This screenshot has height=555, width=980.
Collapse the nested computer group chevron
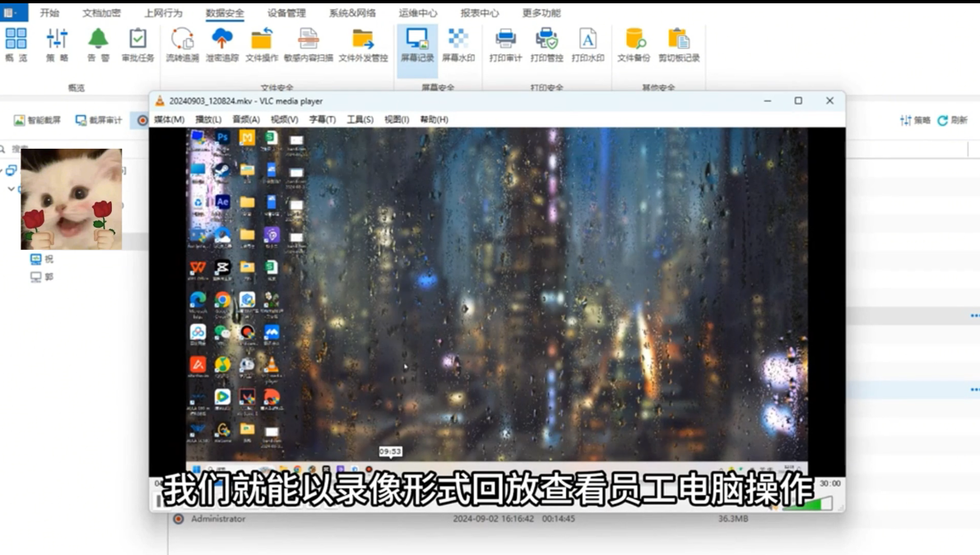pos(11,187)
